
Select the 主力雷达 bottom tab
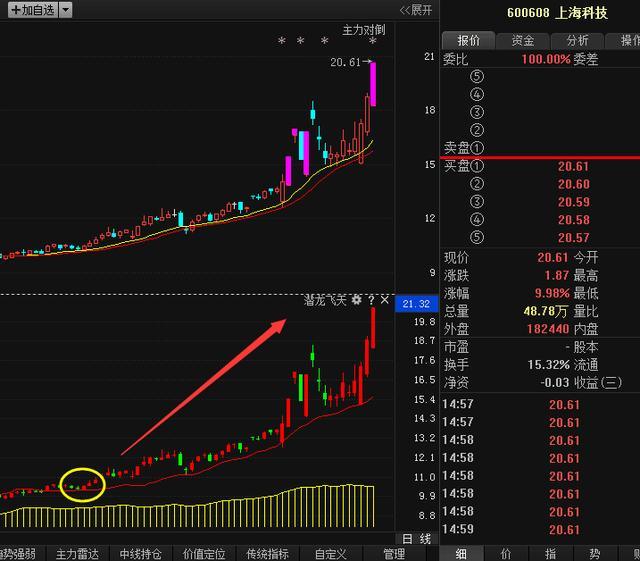[x=77, y=554]
